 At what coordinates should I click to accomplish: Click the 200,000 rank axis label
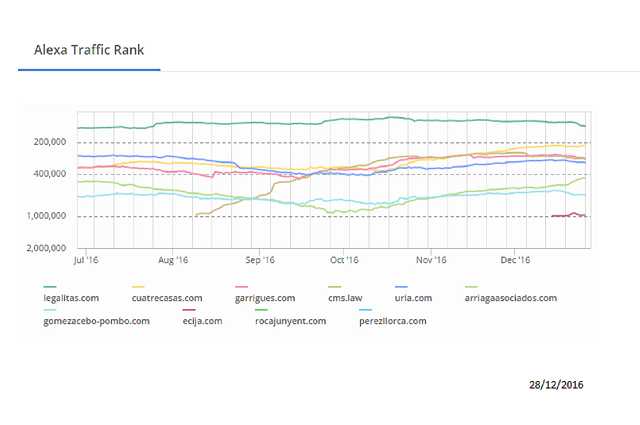pyautogui.click(x=50, y=142)
